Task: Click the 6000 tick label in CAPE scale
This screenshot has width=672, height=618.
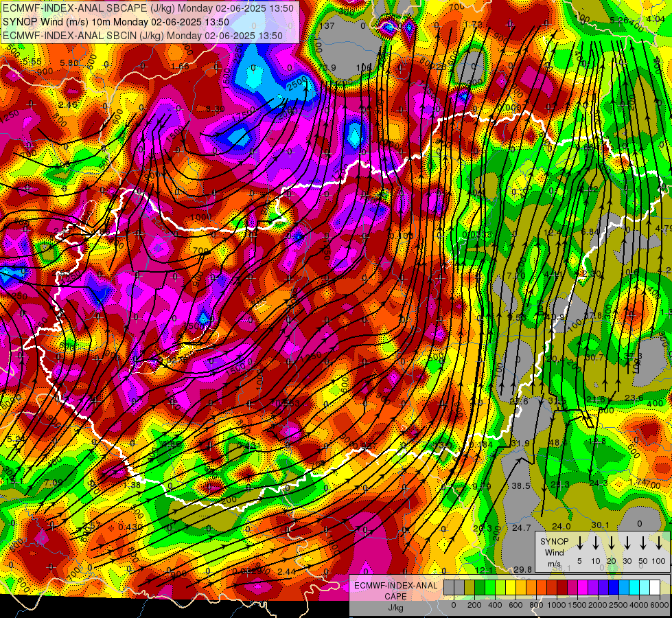Action: (x=660, y=605)
